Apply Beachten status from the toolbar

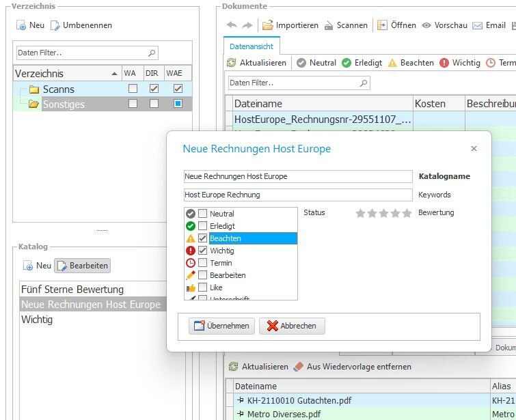[x=411, y=63]
